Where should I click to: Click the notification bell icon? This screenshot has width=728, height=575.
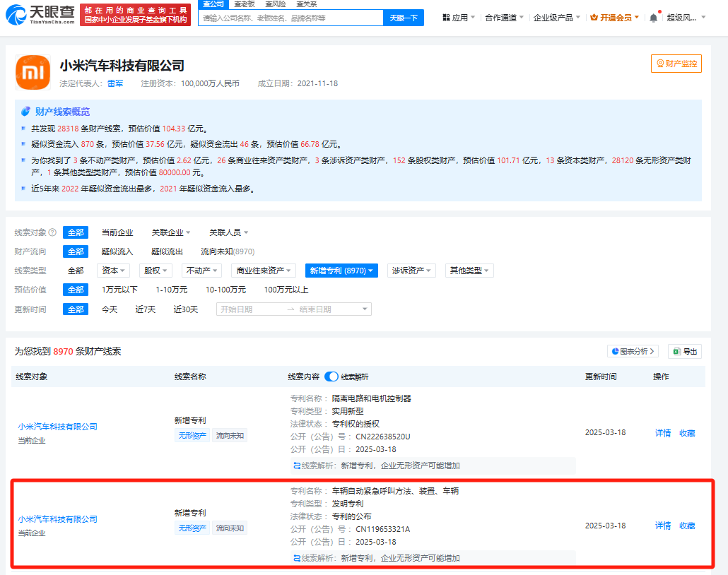click(653, 18)
